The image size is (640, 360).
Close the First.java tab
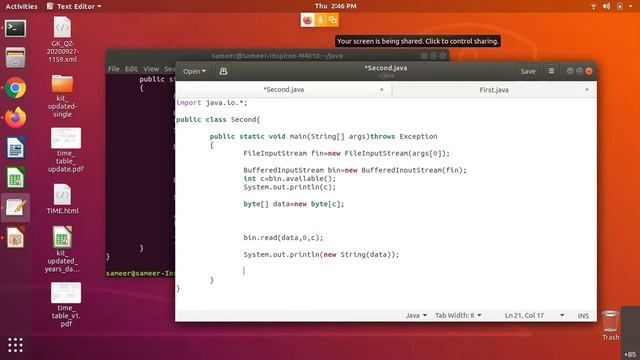(x=587, y=89)
